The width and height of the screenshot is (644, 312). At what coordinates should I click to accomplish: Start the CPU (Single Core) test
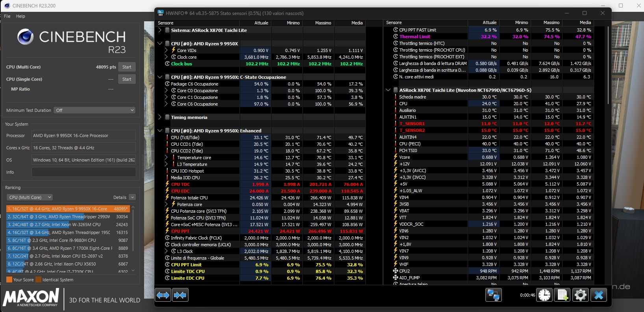[127, 79]
